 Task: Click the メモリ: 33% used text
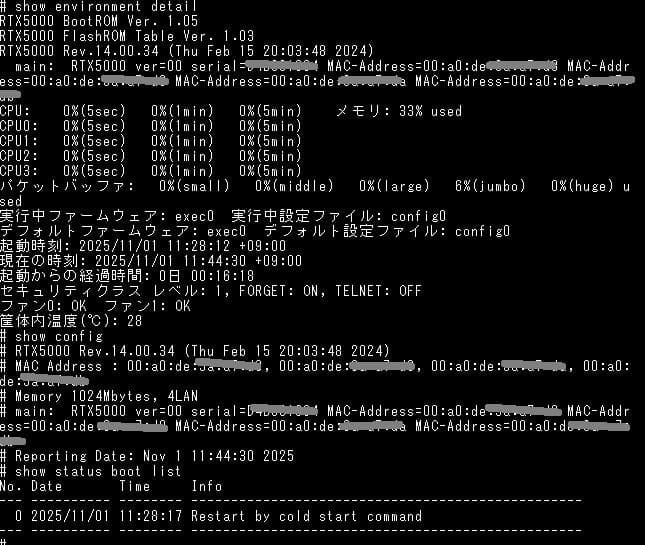coord(399,111)
